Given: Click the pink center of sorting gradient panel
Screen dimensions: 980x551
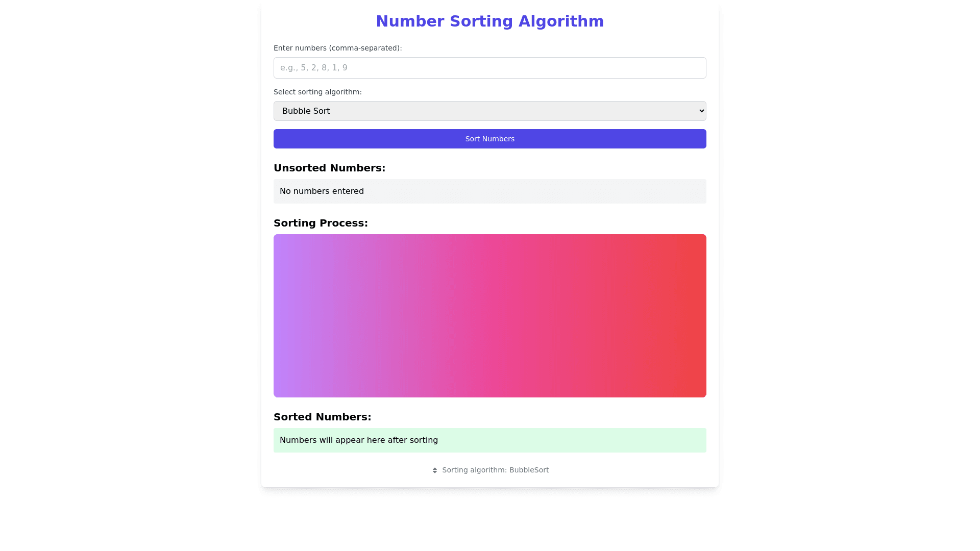Looking at the screenshot, I should tap(490, 316).
